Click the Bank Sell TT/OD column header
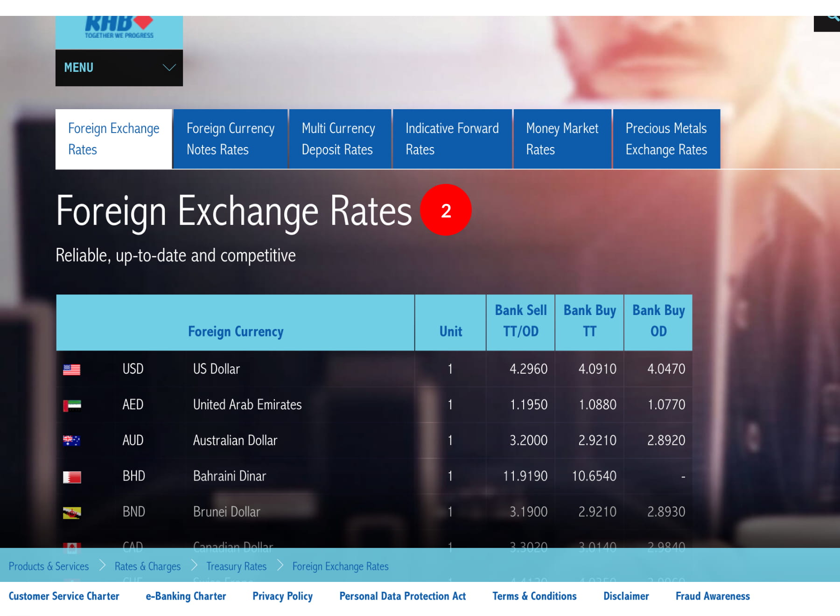840x616 pixels. click(x=520, y=321)
